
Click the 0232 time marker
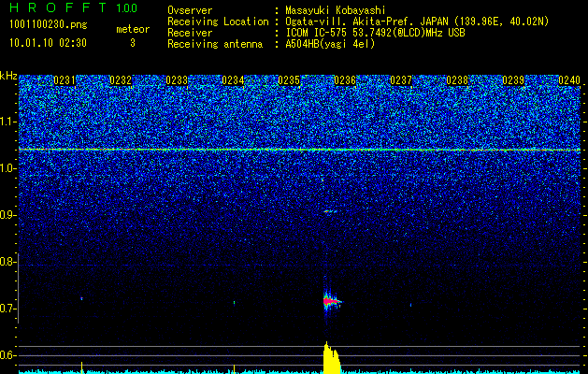(121, 80)
